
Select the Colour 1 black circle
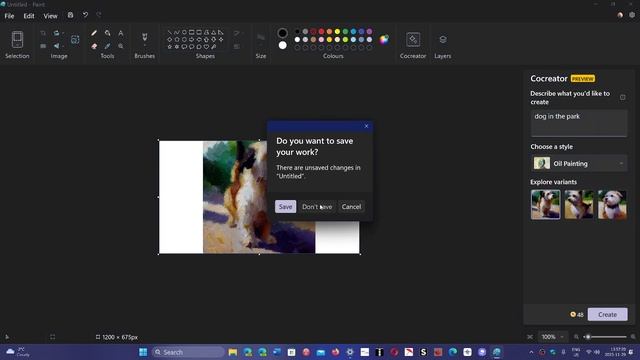click(x=282, y=33)
